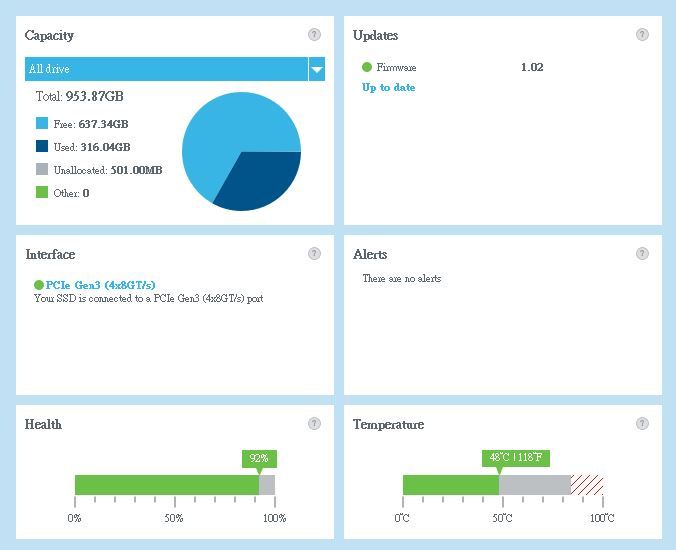Image resolution: width=676 pixels, height=550 pixels.
Task: Click the Other green legend swatch
Action: coord(42,192)
